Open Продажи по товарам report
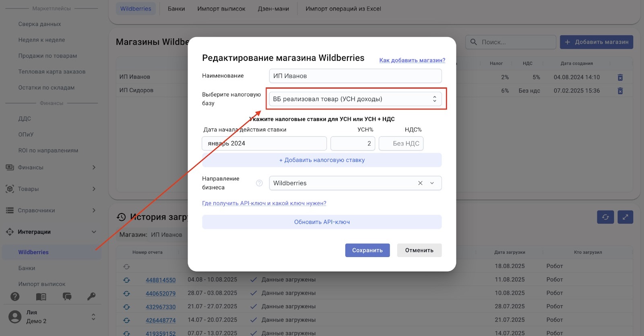 tap(47, 56)
